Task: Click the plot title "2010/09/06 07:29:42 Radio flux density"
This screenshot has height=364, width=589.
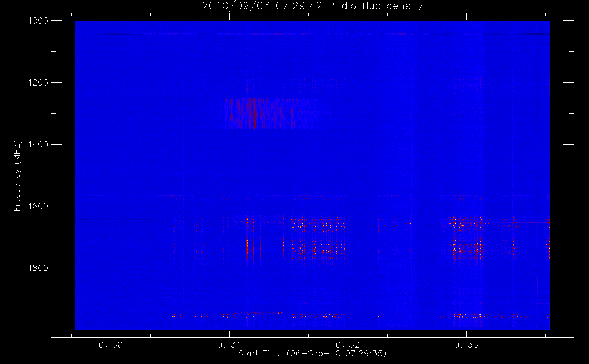Action: (x=312, y=6)
